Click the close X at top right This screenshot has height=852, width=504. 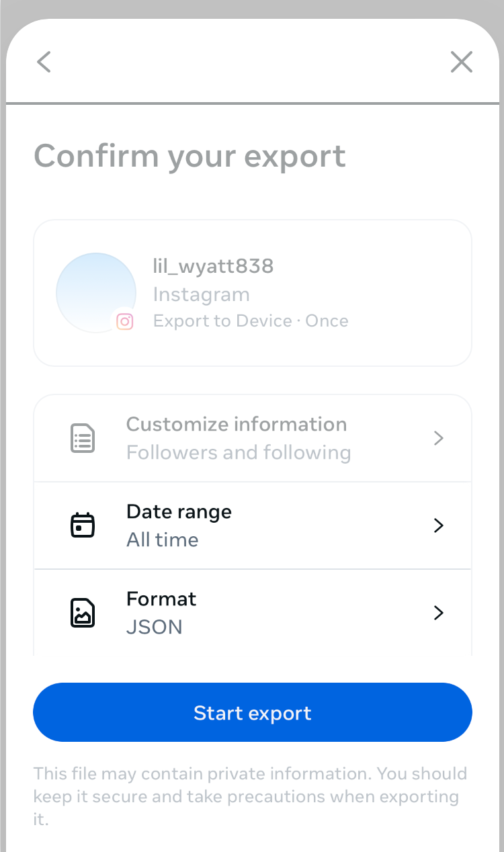(x=462, y=62)
